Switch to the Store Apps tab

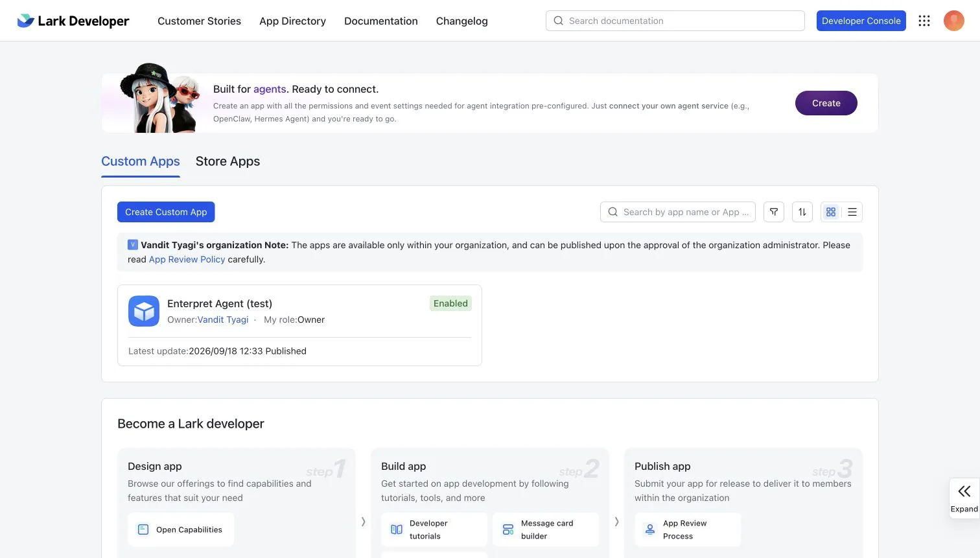coord(227,161)
